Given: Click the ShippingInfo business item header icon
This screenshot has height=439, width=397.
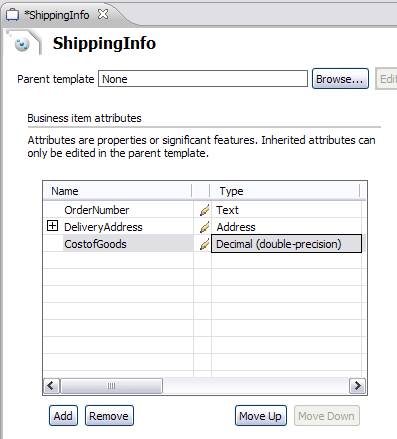Looking at the screenshot, I should tap(23, 44).
